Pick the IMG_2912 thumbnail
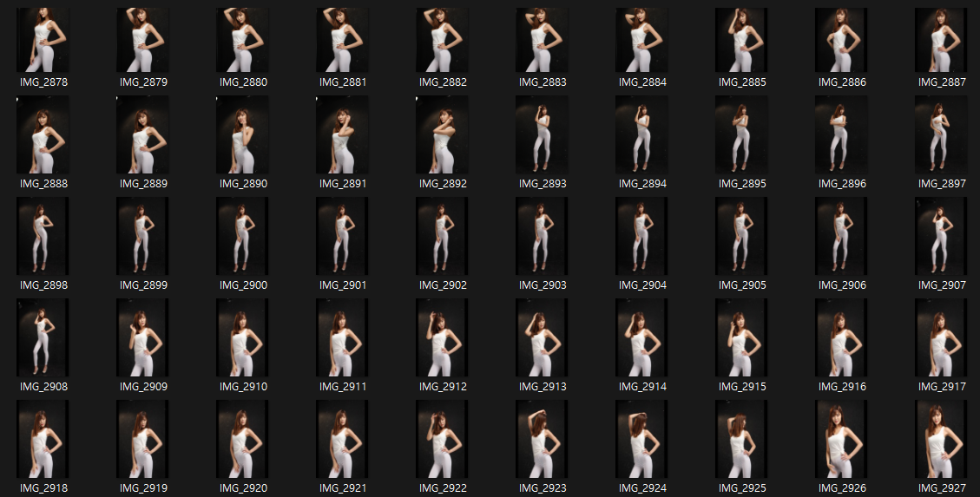This screenshot has width=980, height=497. 443,337
